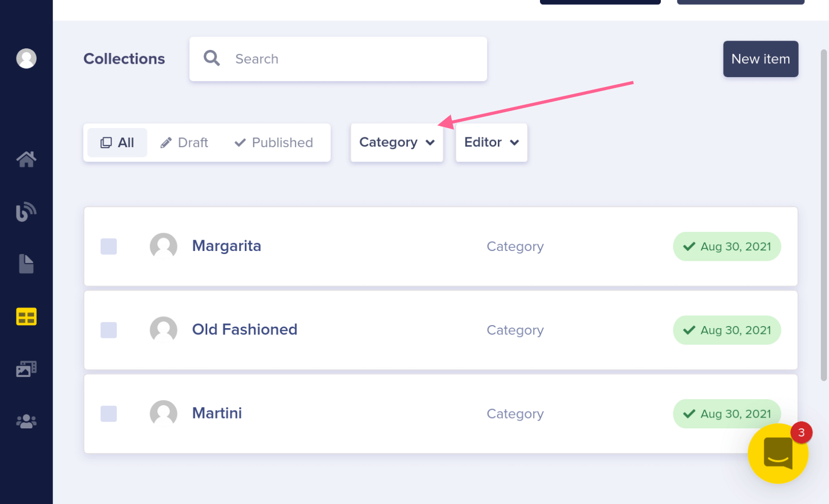
Task: Open the Media gallery sidebar icon
Action: [26, 369]
